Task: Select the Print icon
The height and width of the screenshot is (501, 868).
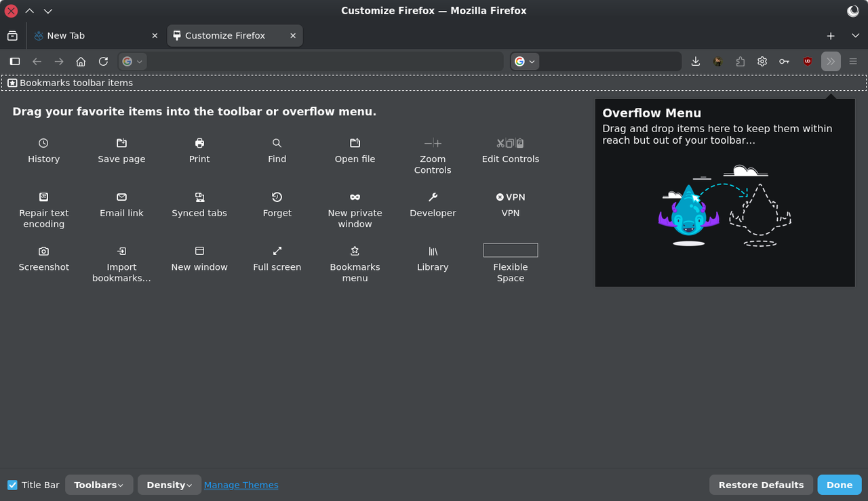Action: point(199,143)
